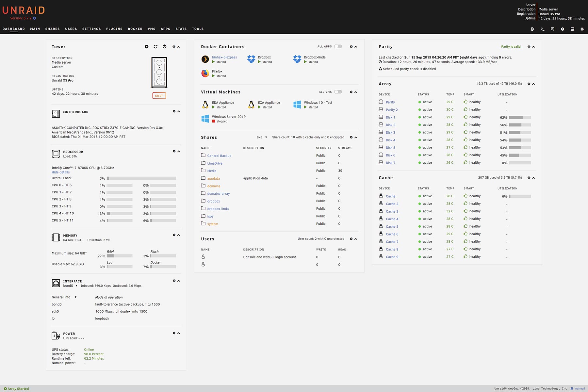Image resolution: width=588 pixels, height=392 pixels.
Task: Toggle the ALL APPS switch
Action: [x=338, y=46]
